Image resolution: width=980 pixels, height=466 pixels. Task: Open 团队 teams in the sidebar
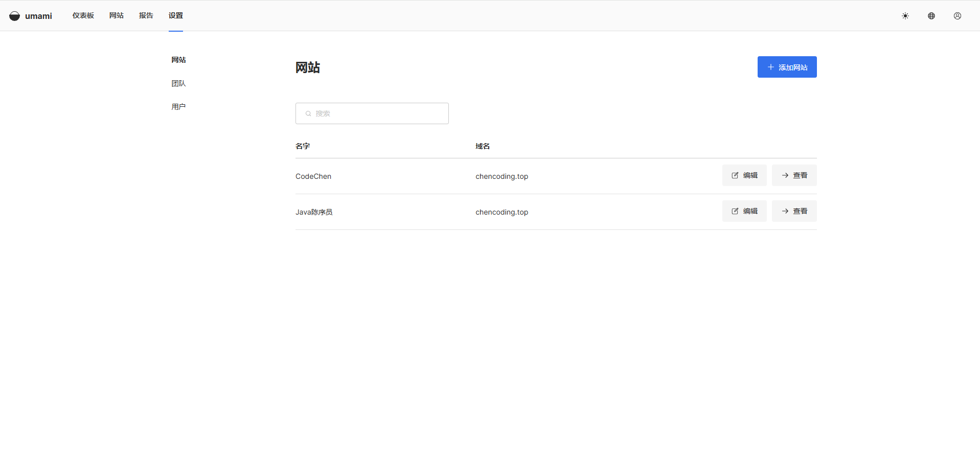[x=178, y=83]
